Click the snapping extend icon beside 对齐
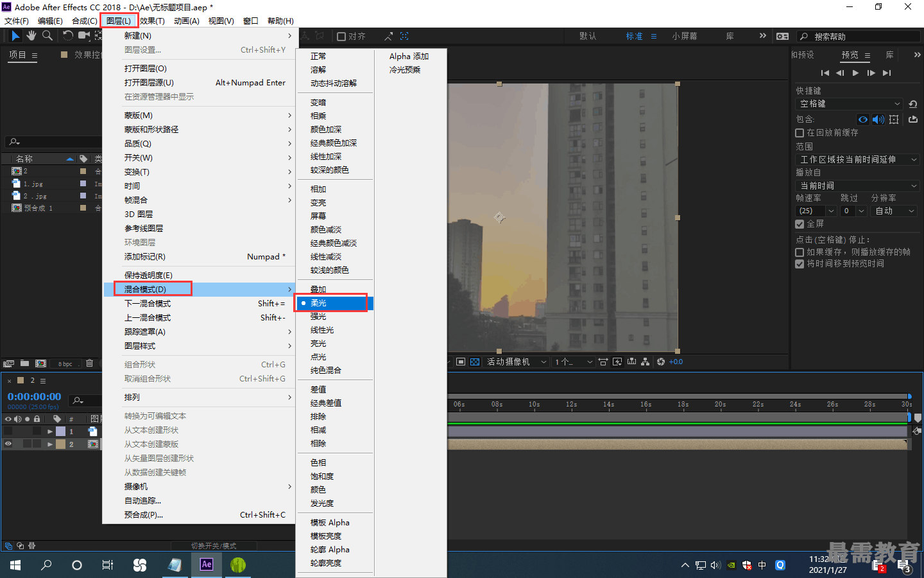This screenshot has height=578, width=924. pos(388,36)
